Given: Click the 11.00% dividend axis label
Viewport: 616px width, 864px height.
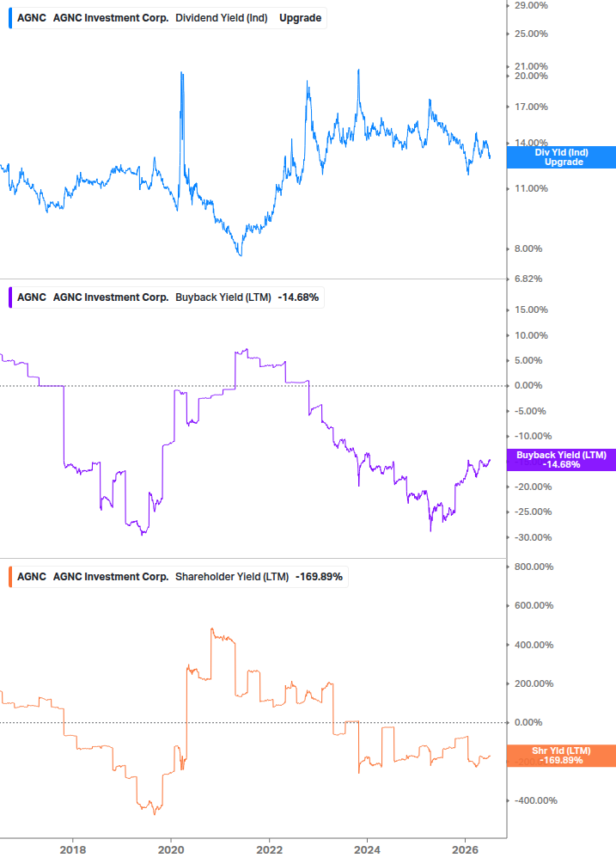Looking at the screenshot, I should (531, 188).
